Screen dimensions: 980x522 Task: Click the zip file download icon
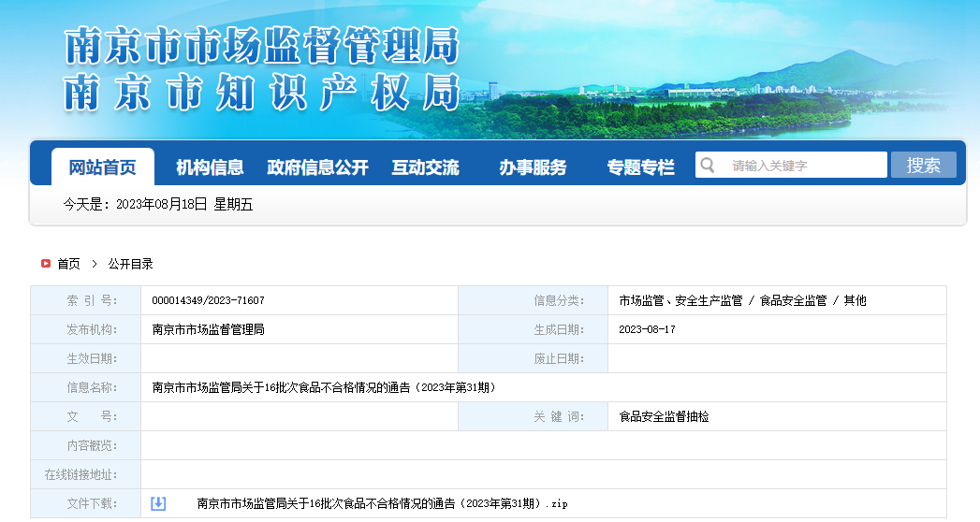pyautogui.click(x=158, y=503)
